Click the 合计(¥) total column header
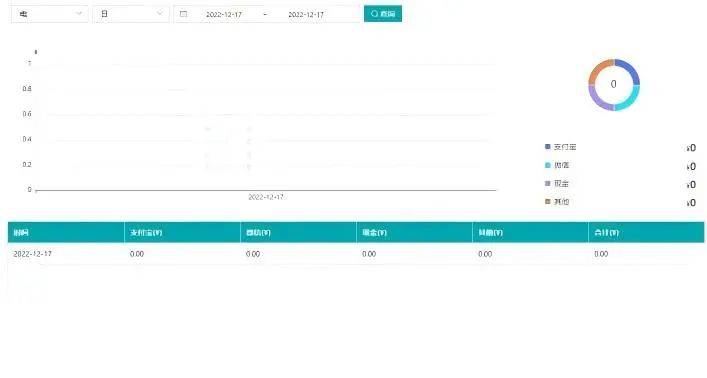 click(606, 233)
